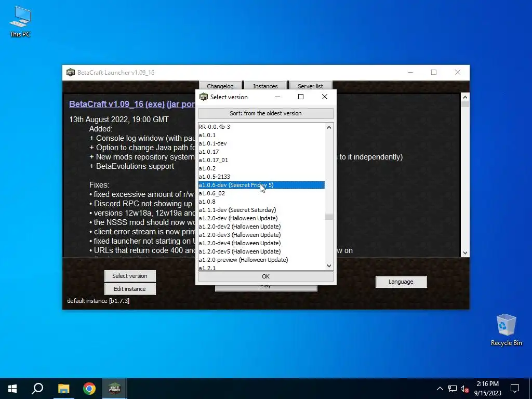Select a1.2.0-dev (Halloween Update)
Image resolution: width=532 pixels, height=399 pixels.
coord(261,218)
